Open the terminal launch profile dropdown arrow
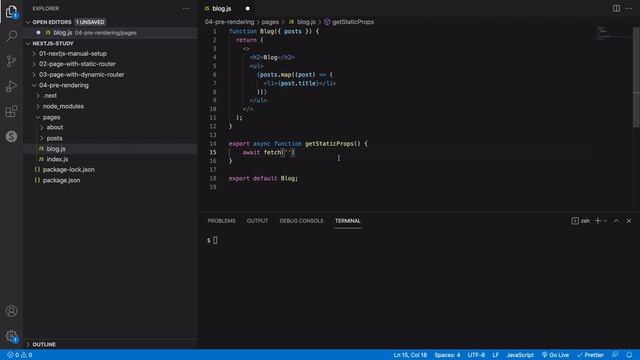This screenshot has width=640, height=360. (605, 221)
